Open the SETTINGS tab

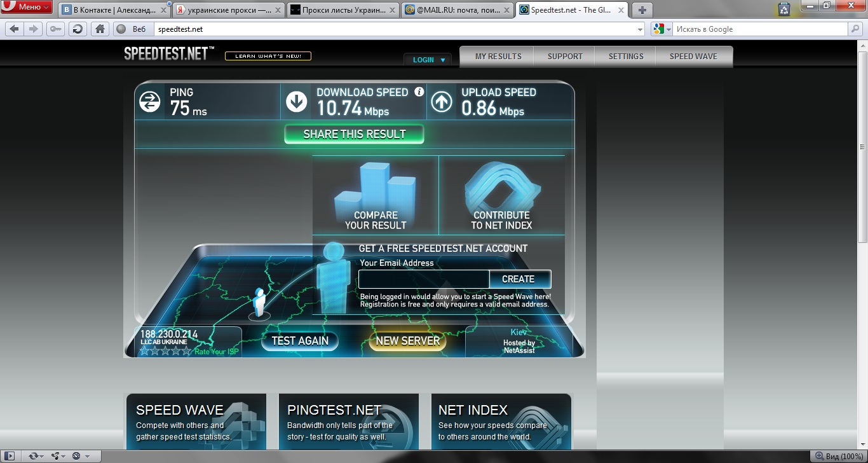[x=626, y=57]
